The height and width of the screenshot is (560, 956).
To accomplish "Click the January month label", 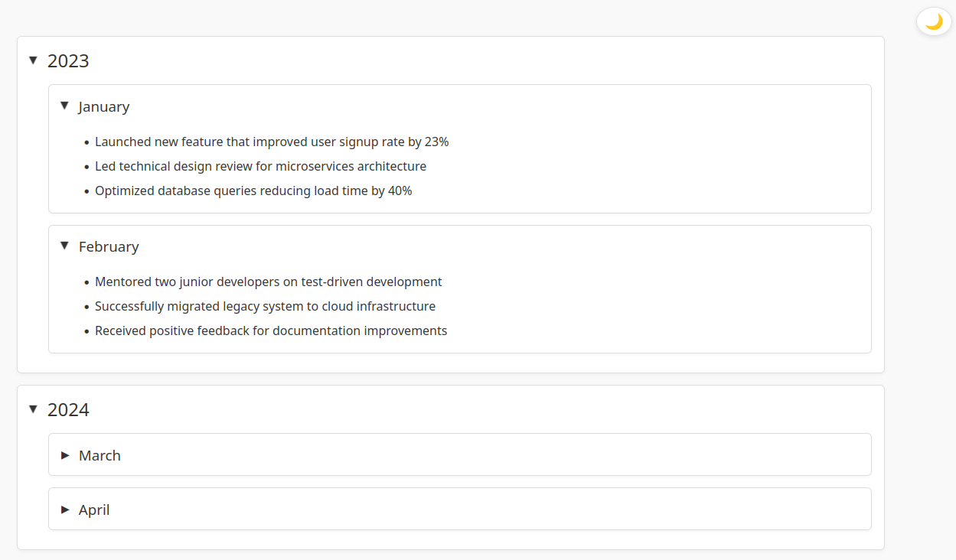I will point(104,107).
